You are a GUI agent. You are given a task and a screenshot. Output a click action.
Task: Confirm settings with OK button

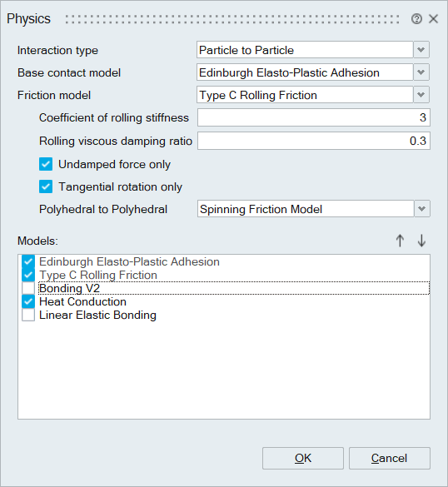click(303, 458)
